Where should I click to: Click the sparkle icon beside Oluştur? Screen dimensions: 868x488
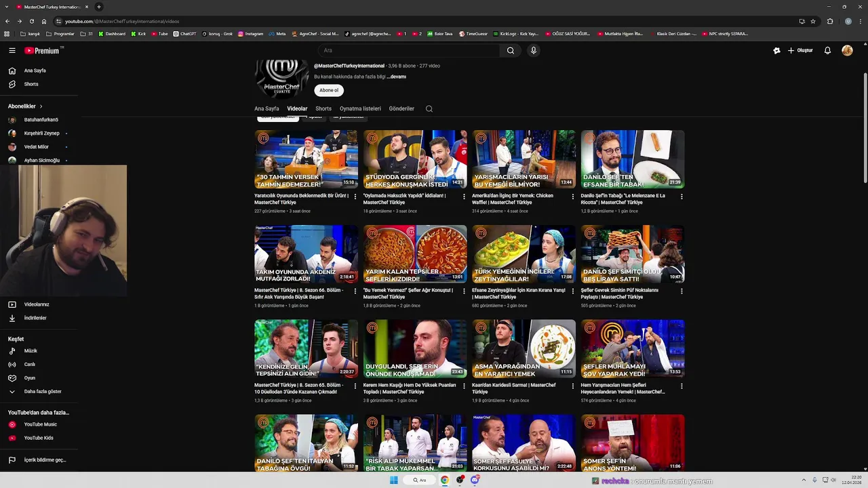(x=776, y=50)
